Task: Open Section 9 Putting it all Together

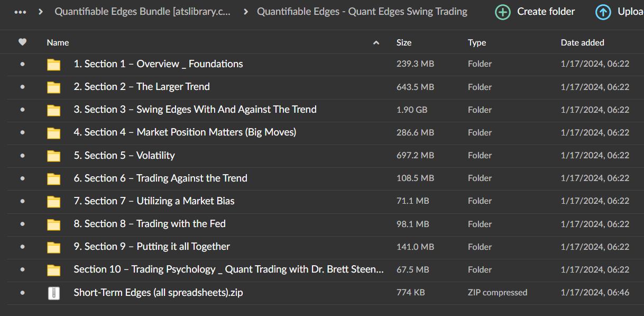Action: click(x=152, y=247)
